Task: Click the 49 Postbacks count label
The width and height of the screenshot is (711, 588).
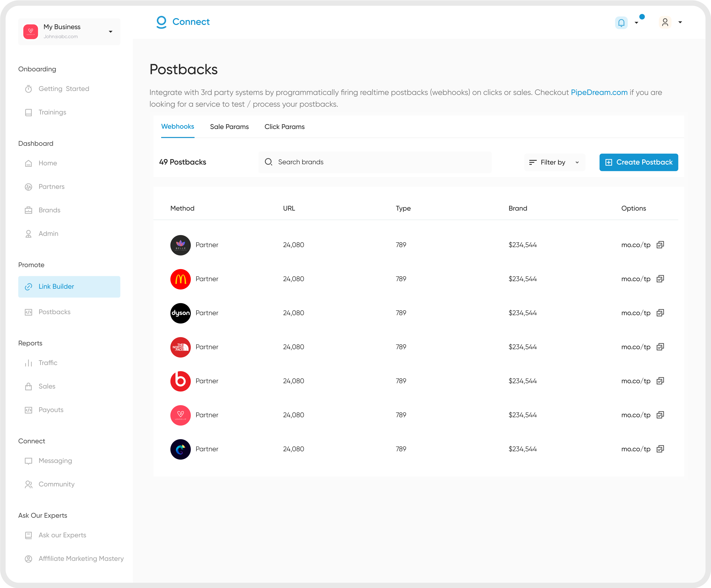Action: (183, 162)
